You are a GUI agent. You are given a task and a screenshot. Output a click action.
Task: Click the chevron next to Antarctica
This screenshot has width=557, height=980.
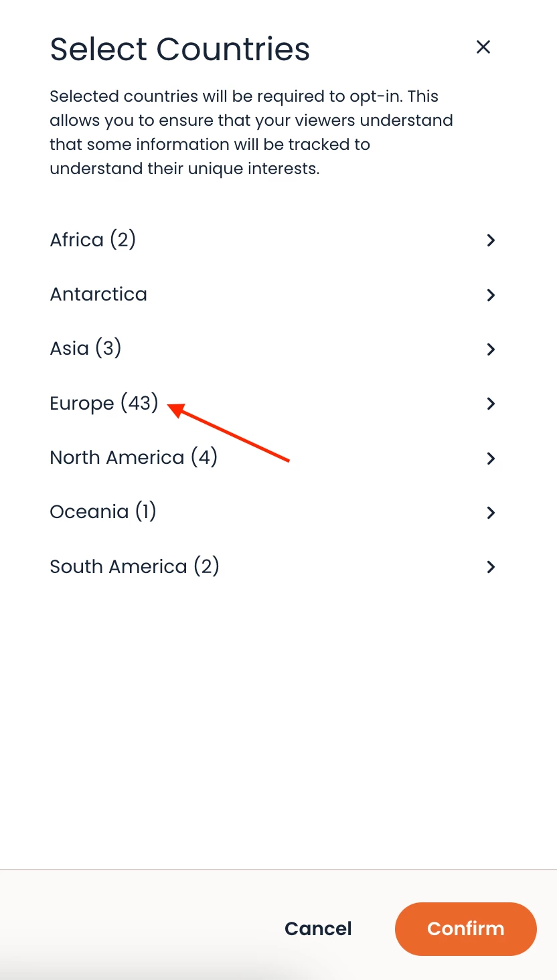coord(491,295)
